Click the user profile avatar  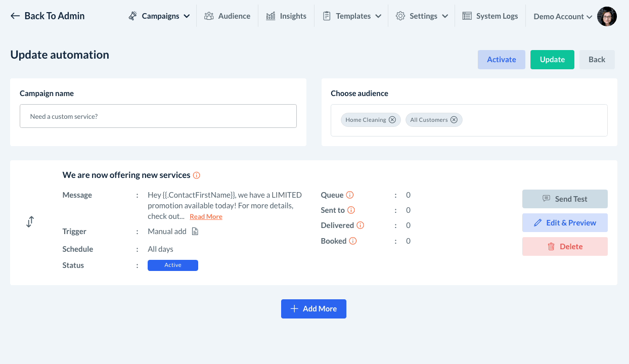[607, 16]
